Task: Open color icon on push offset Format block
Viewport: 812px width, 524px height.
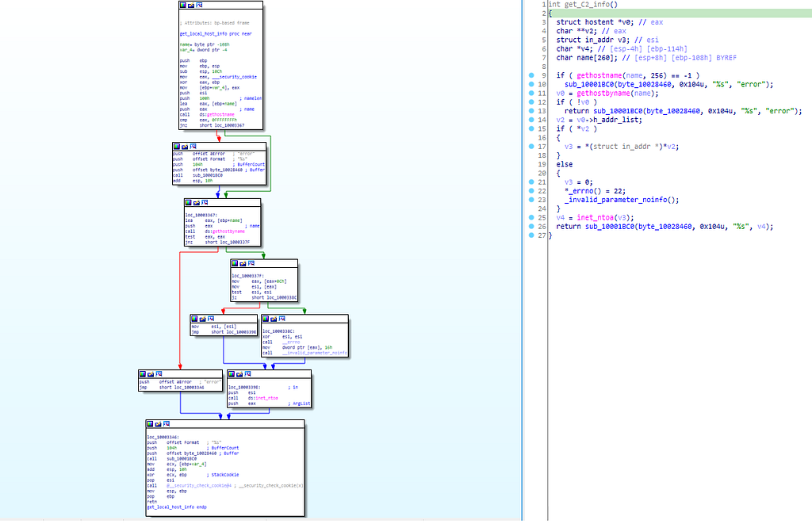Action: (x=177, y=147)
